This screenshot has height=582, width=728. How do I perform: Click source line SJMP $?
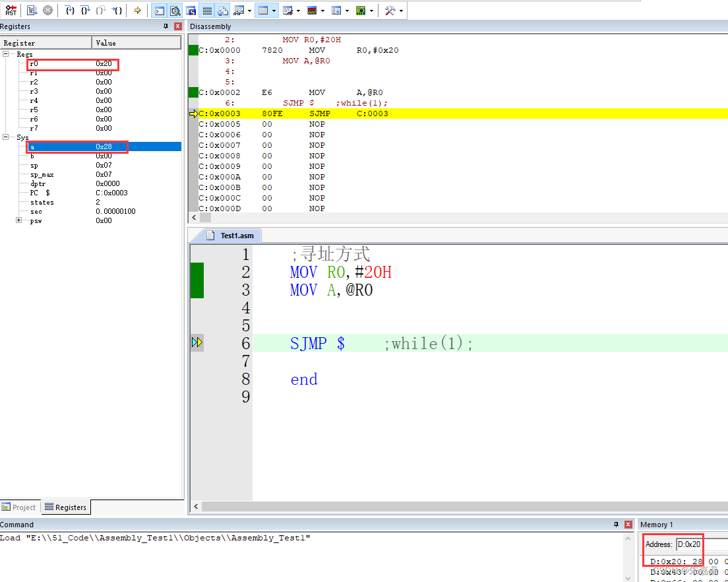318,343
